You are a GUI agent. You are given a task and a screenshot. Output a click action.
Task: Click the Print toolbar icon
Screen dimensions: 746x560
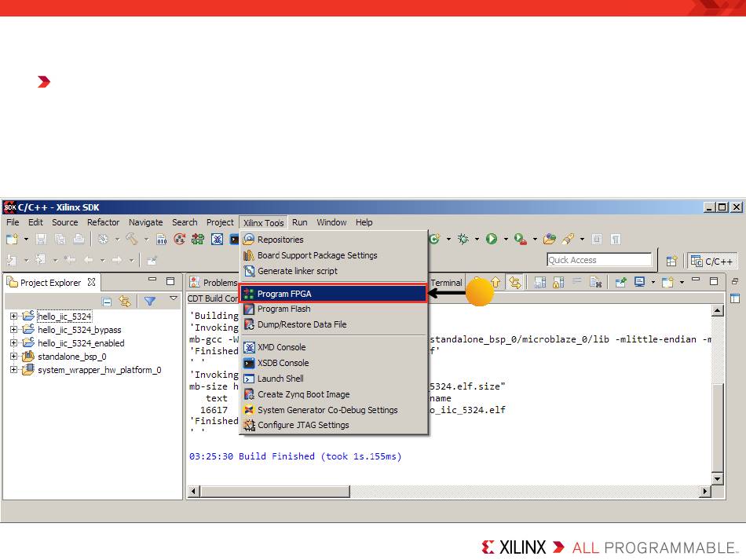pos(79,239)
